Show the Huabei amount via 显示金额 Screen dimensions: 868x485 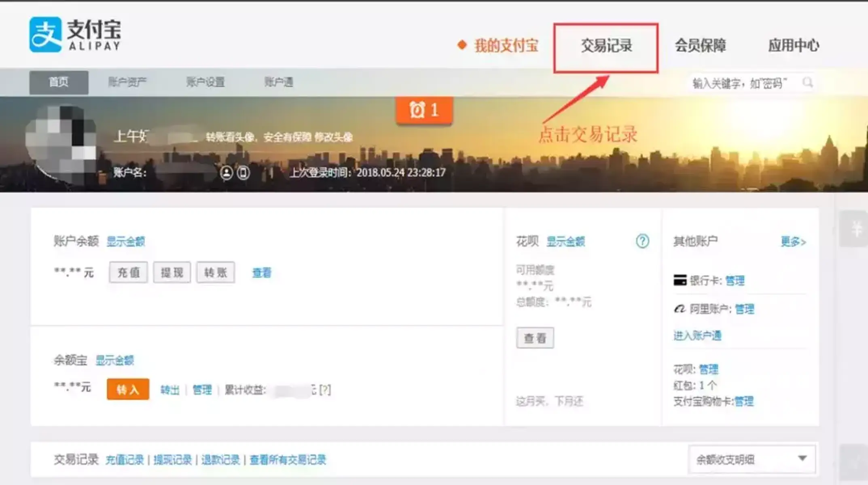tap(566, 242)
